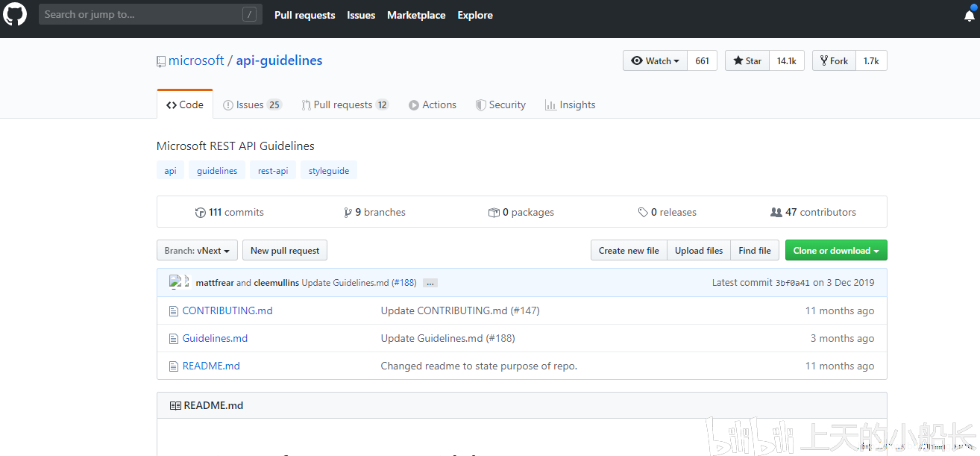Screen dimensions: 980x456
Task: Click Find file button
Action: 755,251
